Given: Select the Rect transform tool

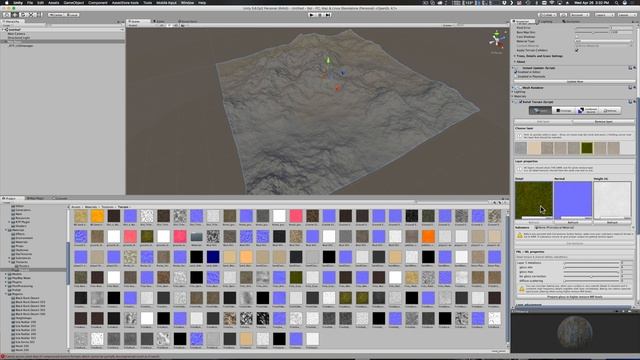Looking at the screenshot, I should click(40, 15).
